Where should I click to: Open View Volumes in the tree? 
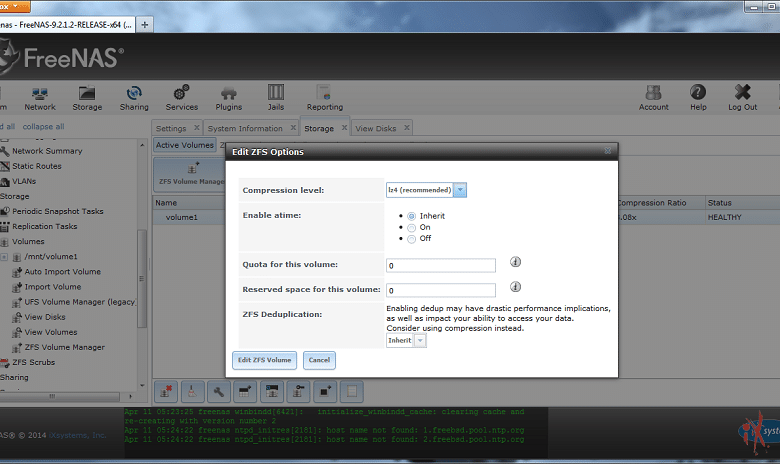coord(51,332)
